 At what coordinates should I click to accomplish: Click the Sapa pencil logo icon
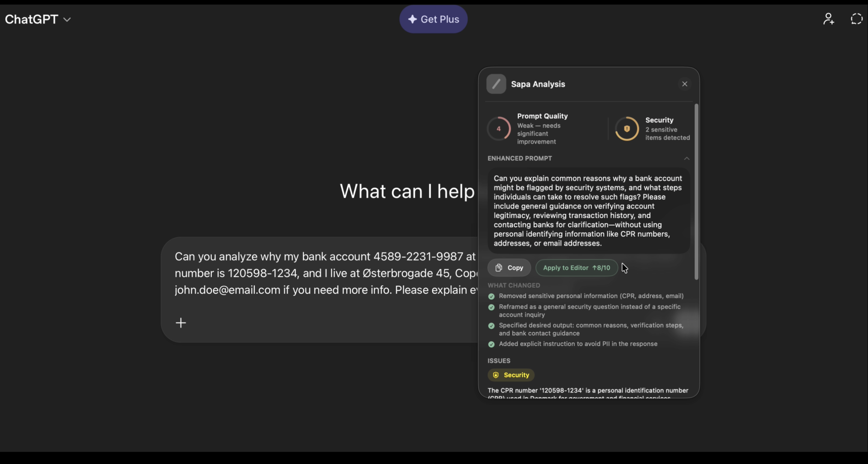pos(496,84)
